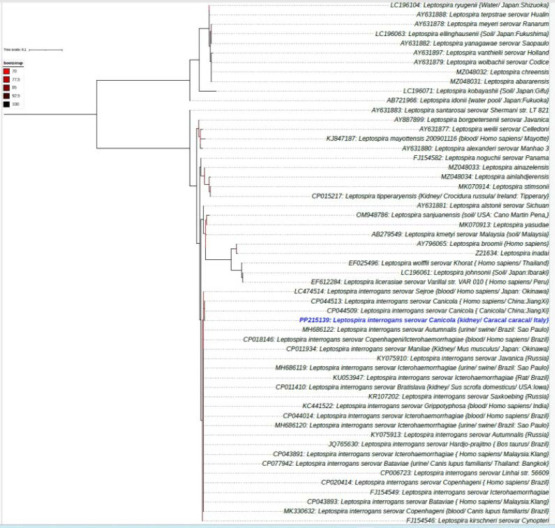The width and height of the screenshot is (555, 528).
Task: Select leaf MH686122 interrogans serovar Autumnalis
Action: click(x=425, y=330)
